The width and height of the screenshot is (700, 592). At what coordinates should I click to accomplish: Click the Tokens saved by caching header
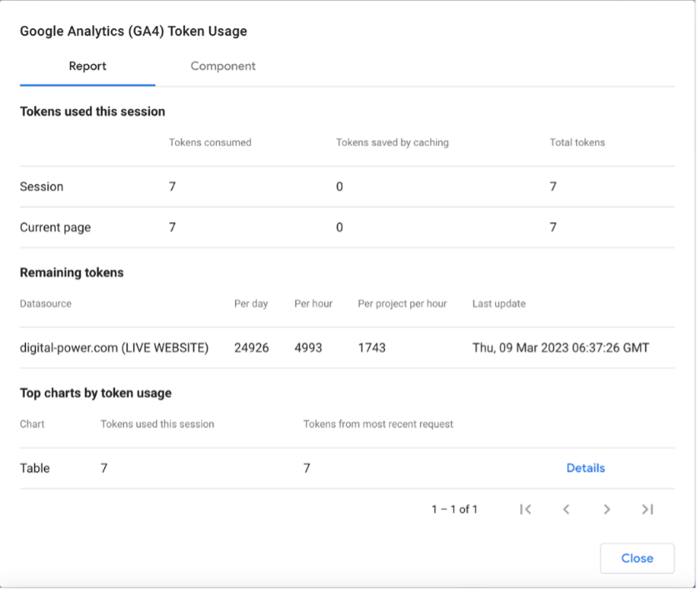point(392,142)
